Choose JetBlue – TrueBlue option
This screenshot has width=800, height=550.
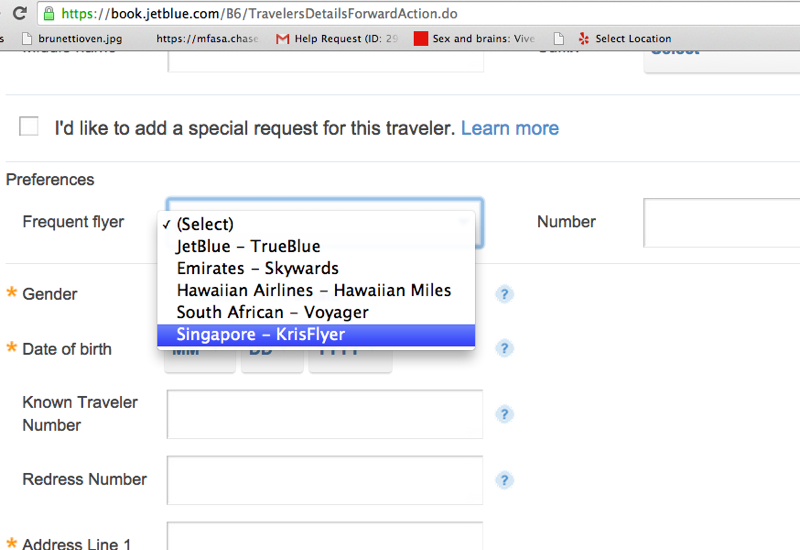click(x=316, y=246)
